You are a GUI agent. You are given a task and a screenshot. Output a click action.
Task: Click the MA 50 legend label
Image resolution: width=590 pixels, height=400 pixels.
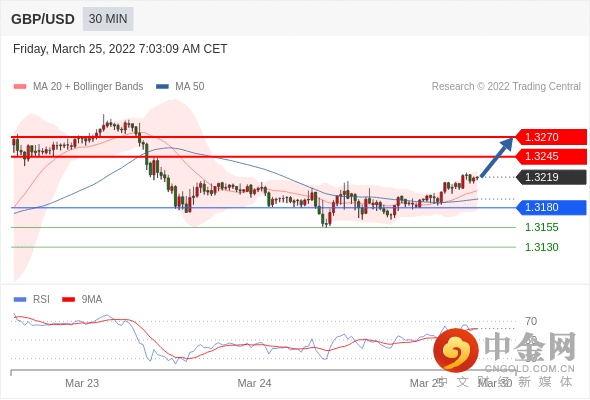pyautogui.click(x=190, y=87)
